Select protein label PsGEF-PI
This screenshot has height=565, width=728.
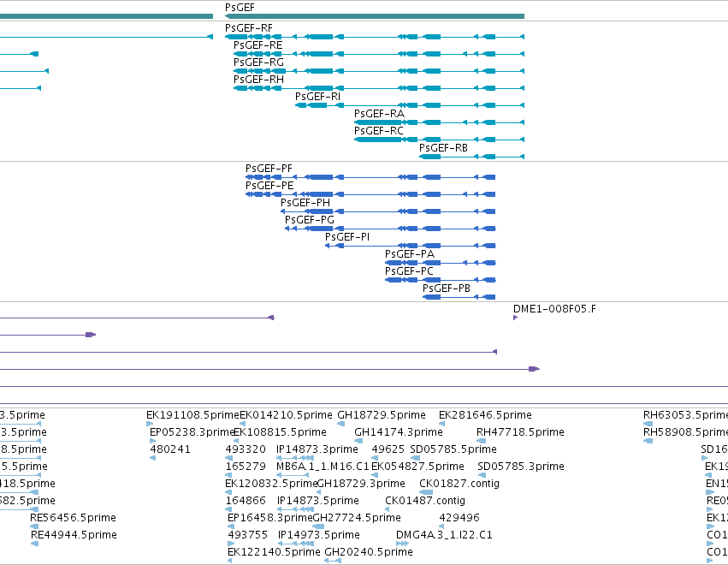347,237
